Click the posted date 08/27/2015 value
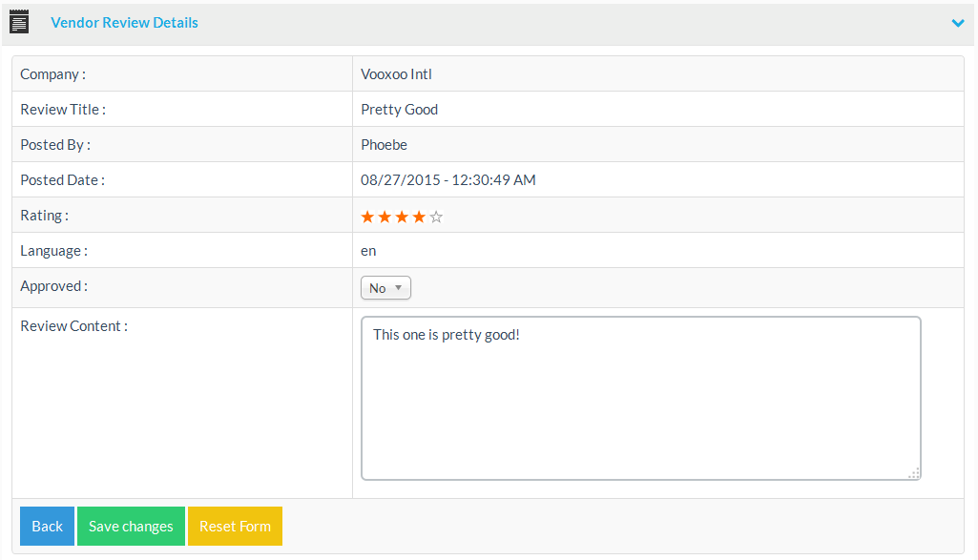 click(447, 180)
